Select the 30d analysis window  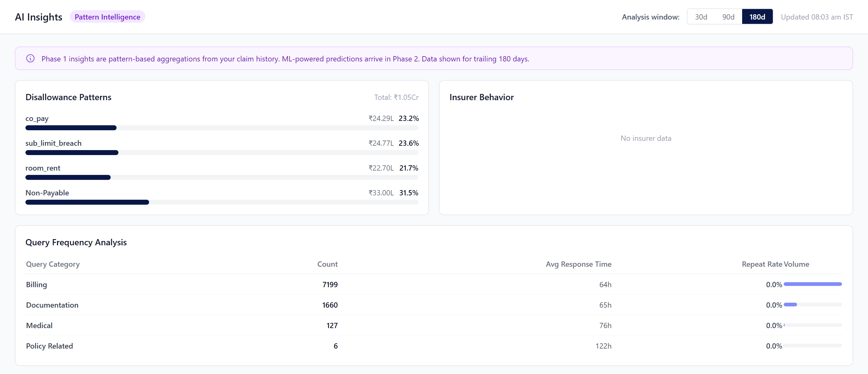701,17
